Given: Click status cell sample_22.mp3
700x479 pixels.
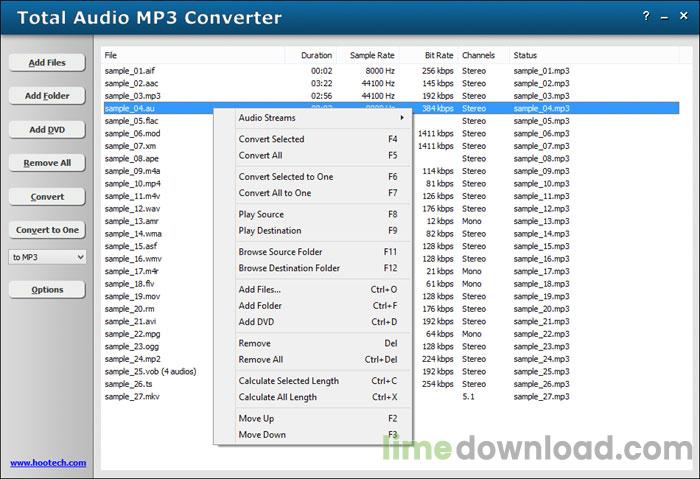Looking at the screenshot, I should coord(542,333).
